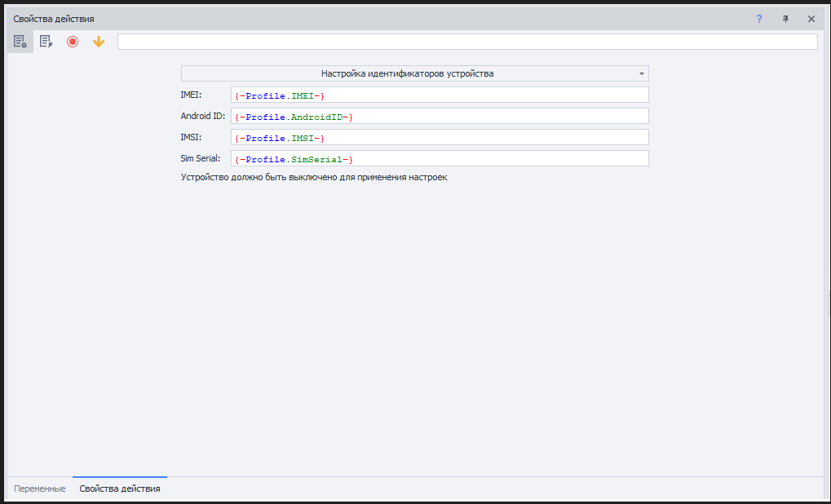The height and width of the screenshot is (504, 831).
Task: Open help via the question mark icon
Action: [759, 19]
